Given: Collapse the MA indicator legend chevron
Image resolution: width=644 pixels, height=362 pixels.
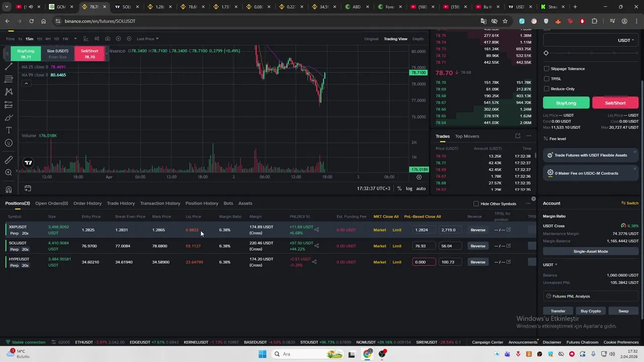Looking at the screenshot, I should pyautogui.click(x=26, y=83).
